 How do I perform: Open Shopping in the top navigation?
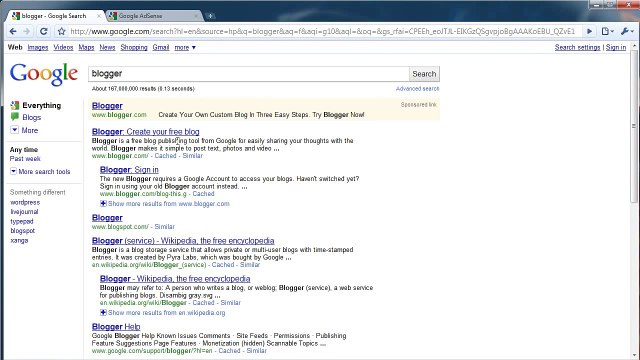134,47
